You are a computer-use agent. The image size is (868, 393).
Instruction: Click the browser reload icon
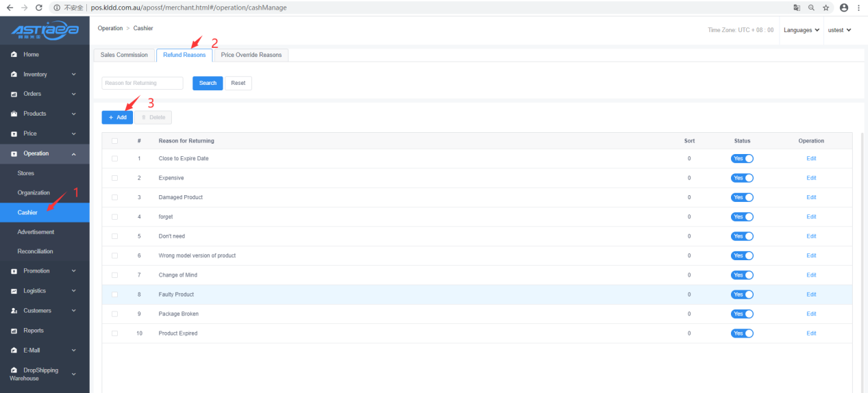pos(38,8)
